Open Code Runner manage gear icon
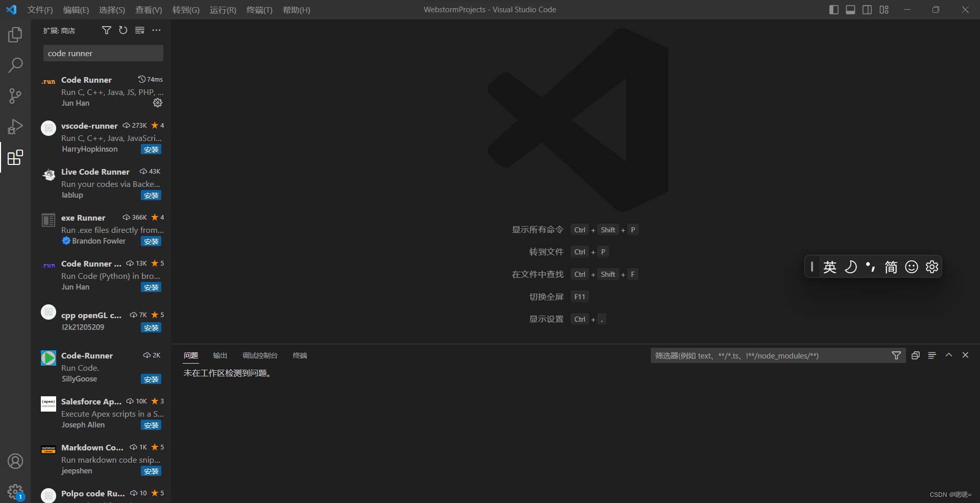 point(158,103)
